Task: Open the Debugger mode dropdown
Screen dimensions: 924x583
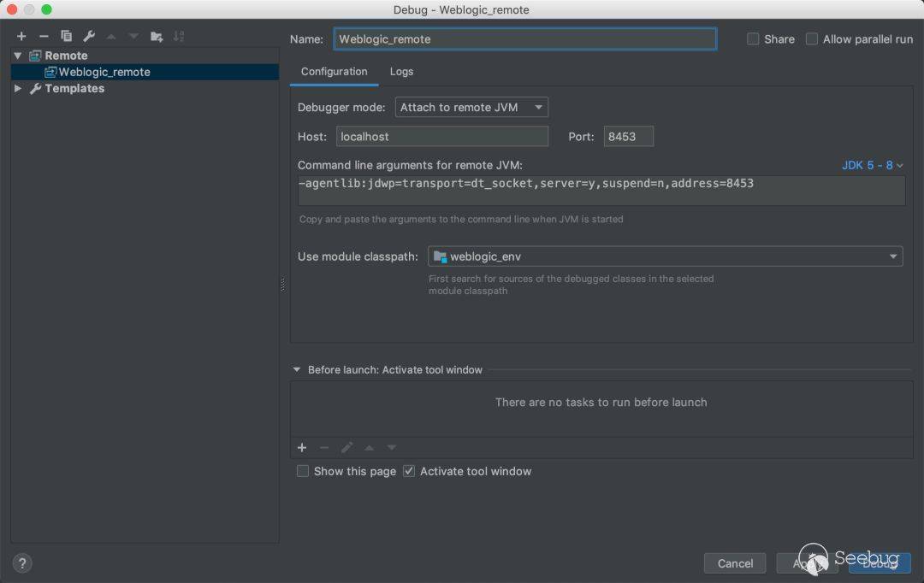Action: point(471,107)
